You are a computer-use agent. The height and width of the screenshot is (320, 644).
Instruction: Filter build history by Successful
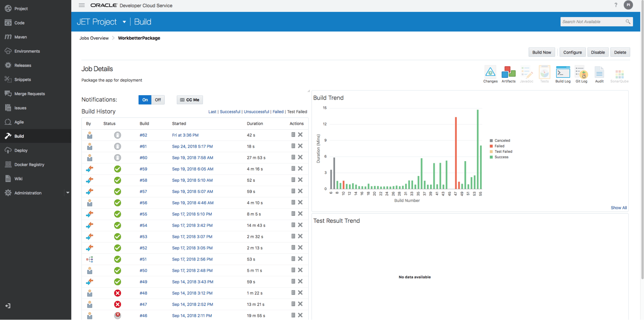pos(230,112)
